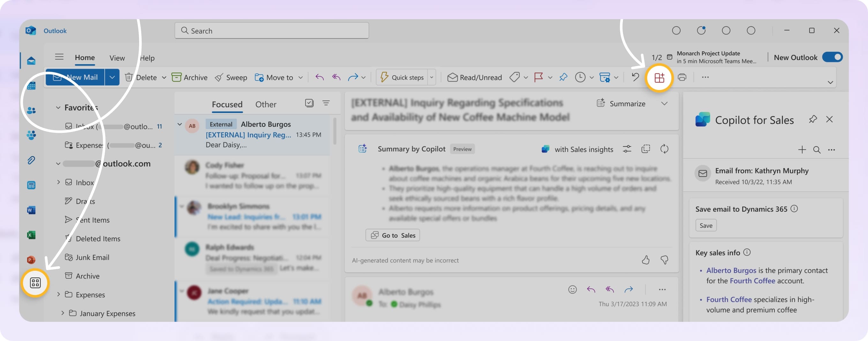The height and width of the screenshot is (341, 868).
Task: Click inside the Search field
Action: click(272, 30)
